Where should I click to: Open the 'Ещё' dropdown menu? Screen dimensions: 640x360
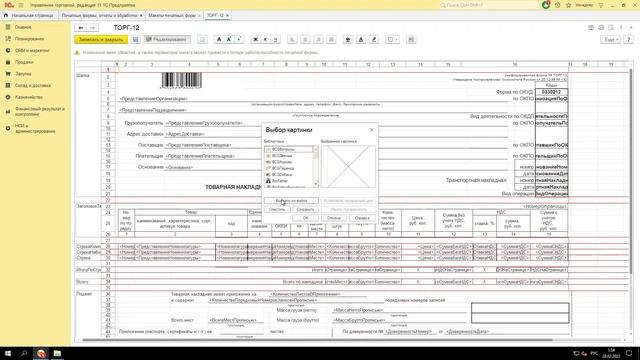click(611, 40)
